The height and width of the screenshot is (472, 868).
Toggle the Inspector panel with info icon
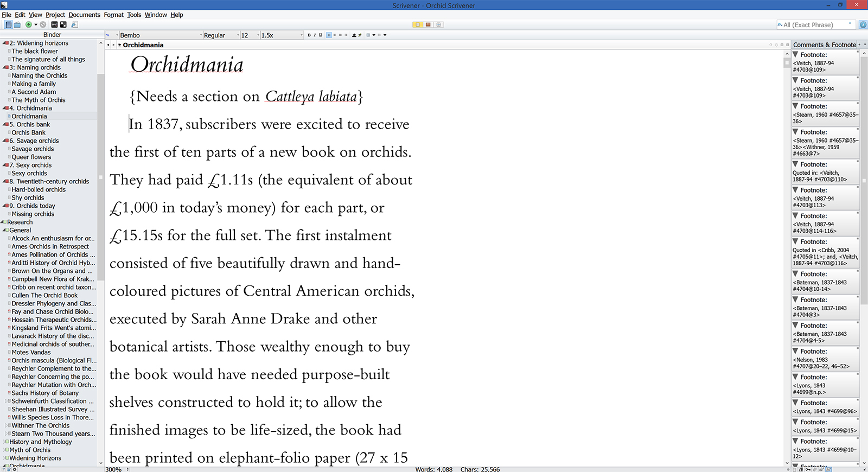click(x=863, y=24)
